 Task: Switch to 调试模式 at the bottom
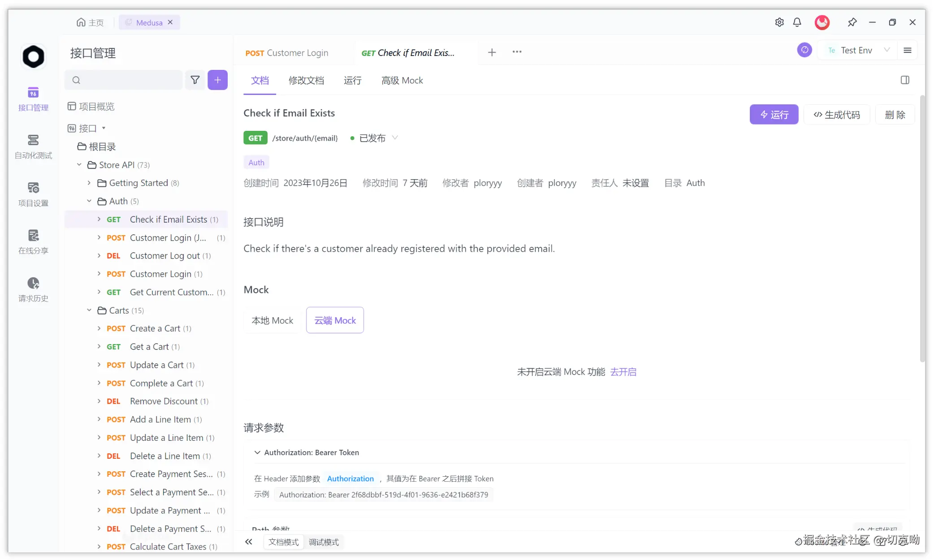click(x=324, y=542)
